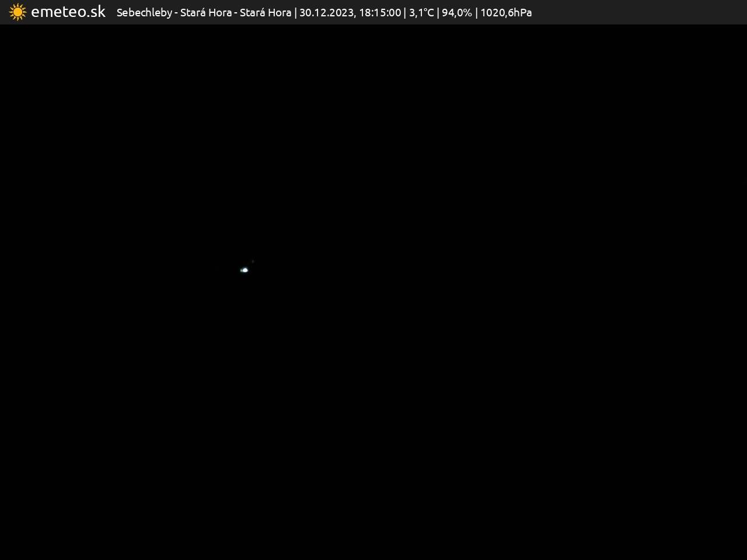This screenshot has width=747, height=560.
Task: Click the 18:15:00 timestamp
Action: tap(380, 13)
